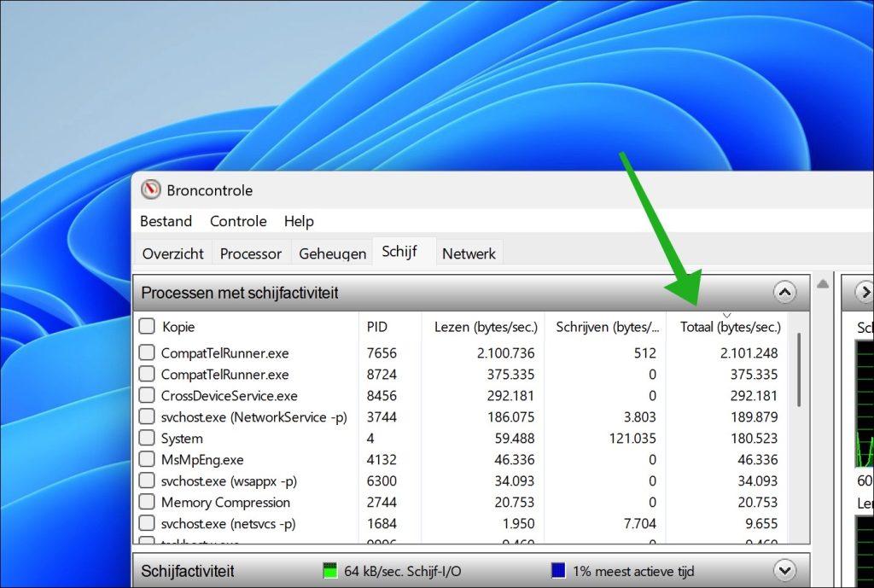The height and width of the screenshot is (588, 874).
Task: Enable checkbox for MsMpEng.exe process
Action: (x=147, y=460)
